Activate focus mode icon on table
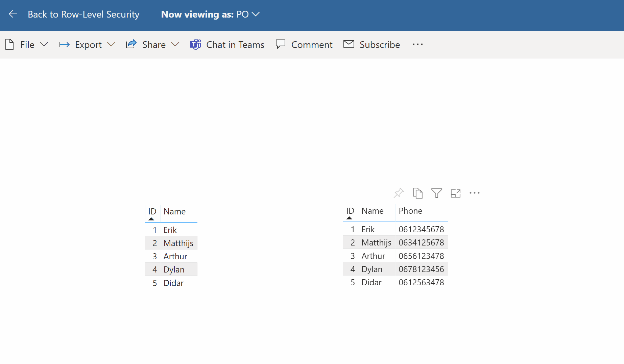This screenshot has width=624, height=364. click(x=455, y=193)
